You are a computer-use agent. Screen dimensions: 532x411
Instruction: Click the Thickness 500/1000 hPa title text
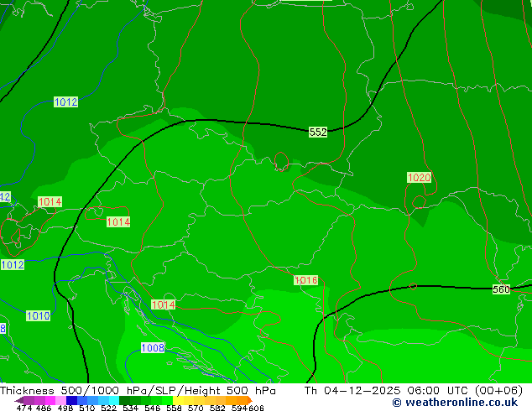(138, 390)
